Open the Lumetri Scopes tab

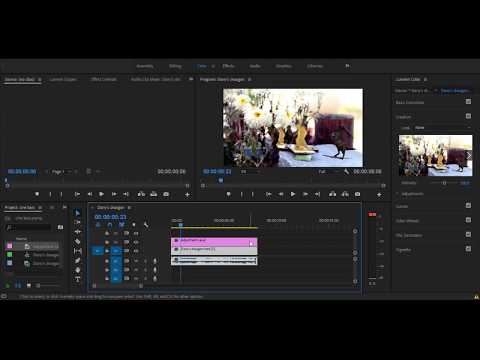[x=63, y=79]
